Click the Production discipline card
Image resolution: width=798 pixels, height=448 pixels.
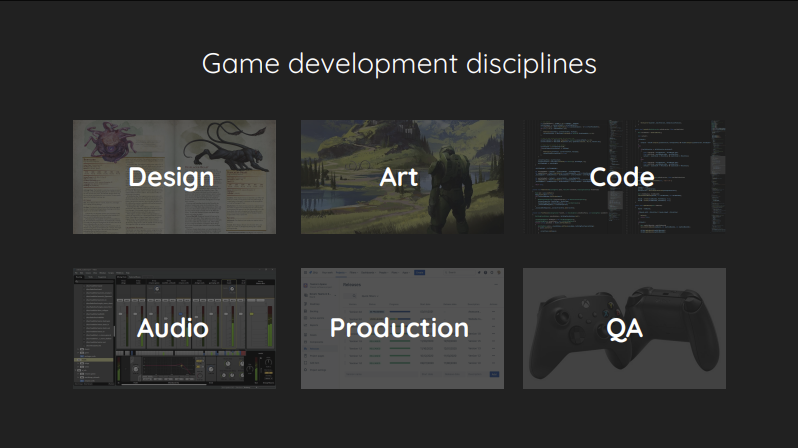point(402,328)
